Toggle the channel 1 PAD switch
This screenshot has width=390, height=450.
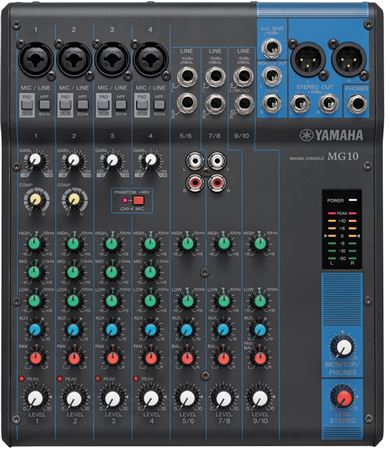pyautogui.click(x=27, y=105)
